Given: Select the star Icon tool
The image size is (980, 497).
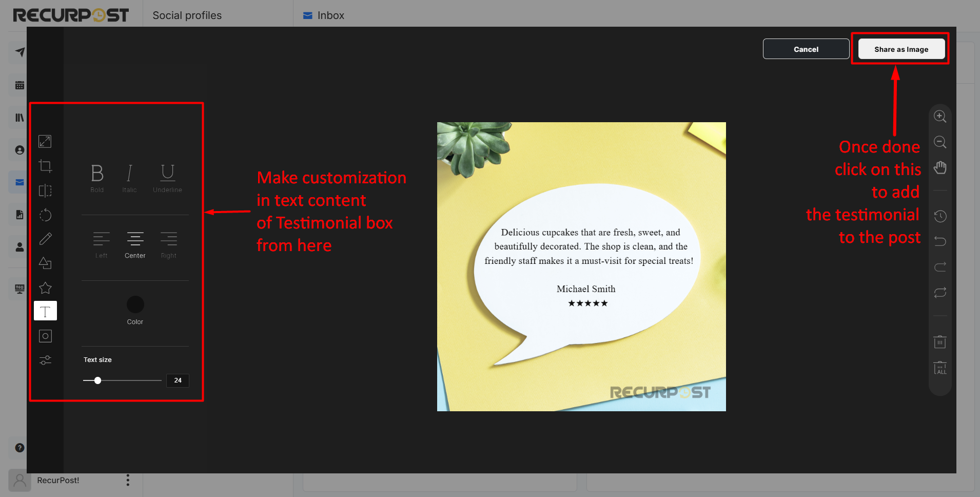Looking at the screenshot, I should [x=45, y=288].
